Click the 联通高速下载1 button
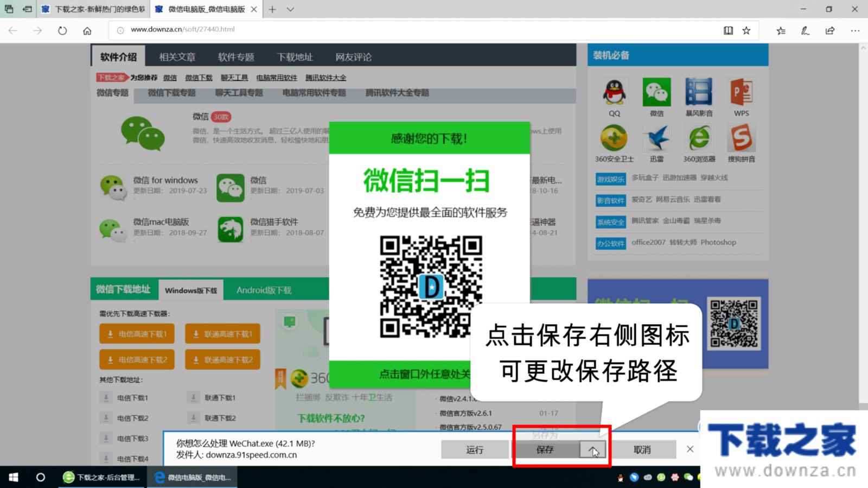868x488 pixels. click(222, 334)
